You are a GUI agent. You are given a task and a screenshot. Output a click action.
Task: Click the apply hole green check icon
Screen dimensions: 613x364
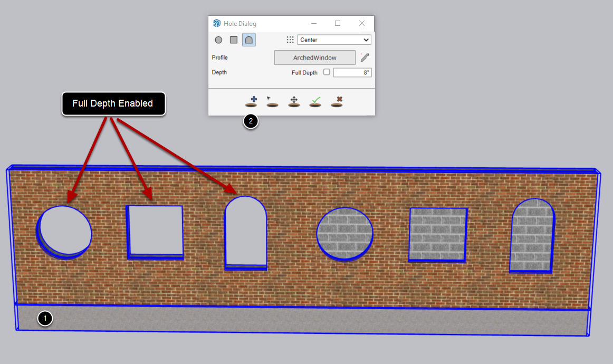315,102
